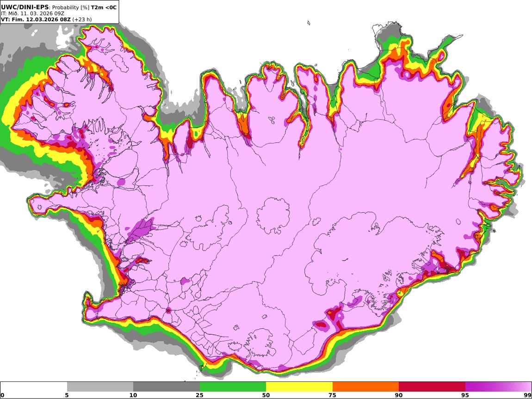532x399 pixels.
Task: Click the legend label '90'
Action: (x=399, y=395)
